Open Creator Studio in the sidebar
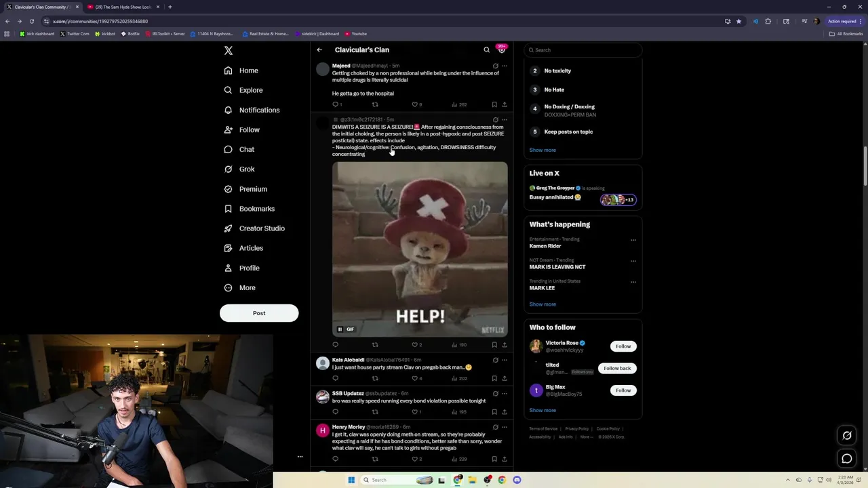Image resolution: width=868 pixels, height=488 pixels. pos(254,228)
